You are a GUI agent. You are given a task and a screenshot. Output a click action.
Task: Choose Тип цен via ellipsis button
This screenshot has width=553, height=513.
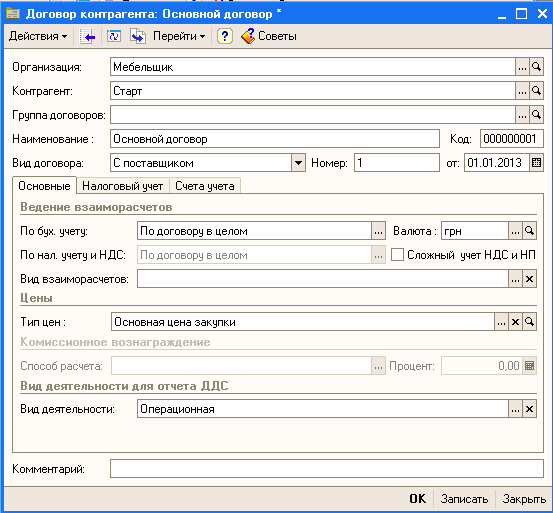[501, 322]
